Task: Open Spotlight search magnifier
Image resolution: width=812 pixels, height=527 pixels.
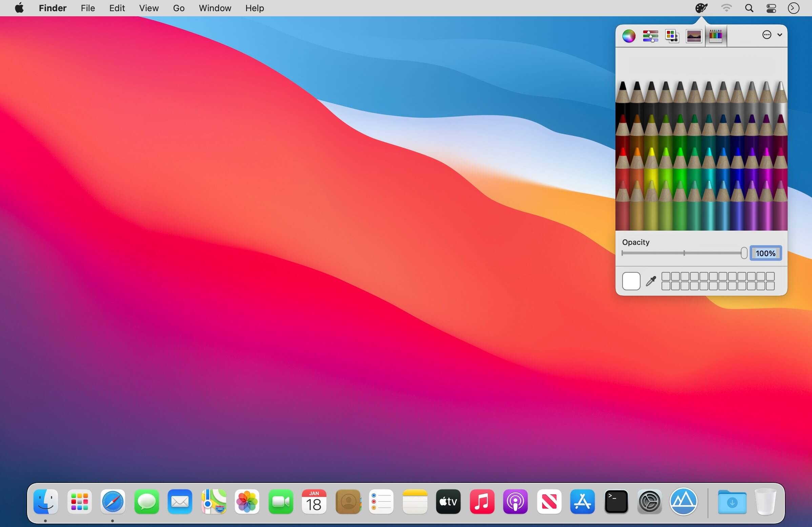Action: tap(749, 8)
